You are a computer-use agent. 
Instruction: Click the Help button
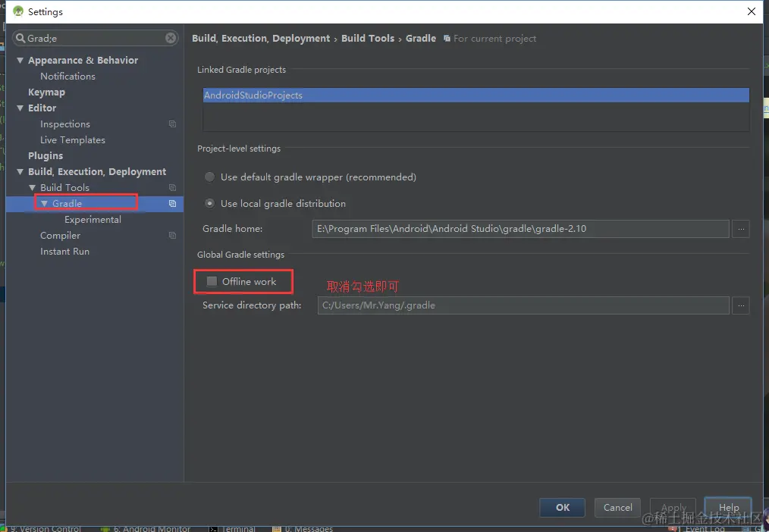click(x=728, y=508)
